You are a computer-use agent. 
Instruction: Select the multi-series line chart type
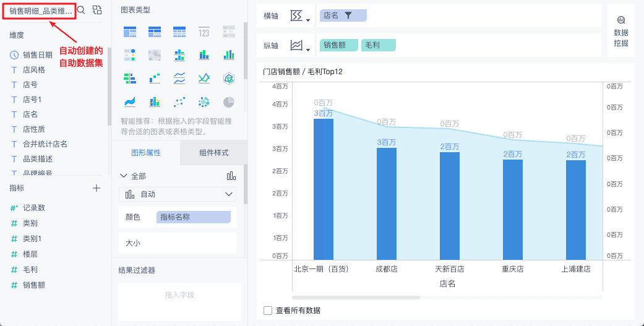(204, 78)
